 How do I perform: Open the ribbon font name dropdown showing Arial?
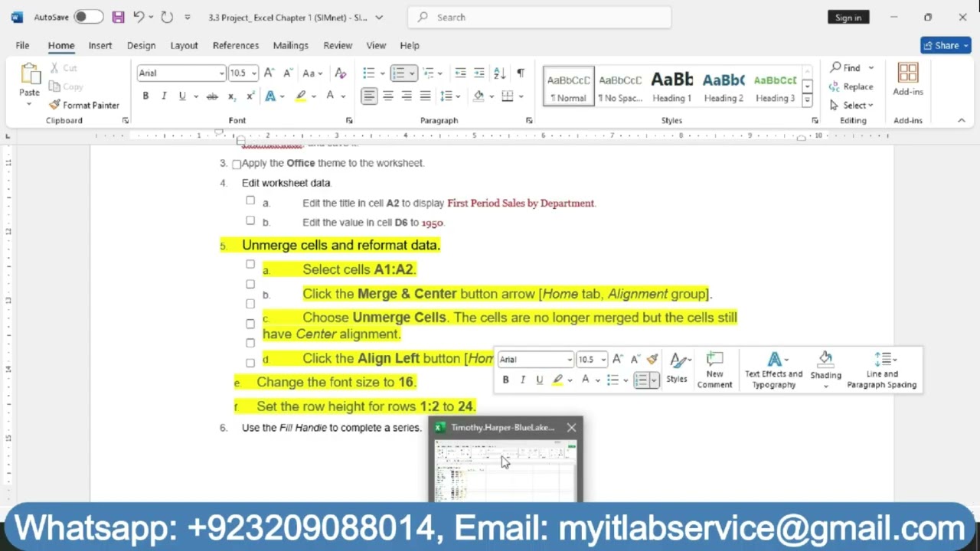click(x=222, y=73)
